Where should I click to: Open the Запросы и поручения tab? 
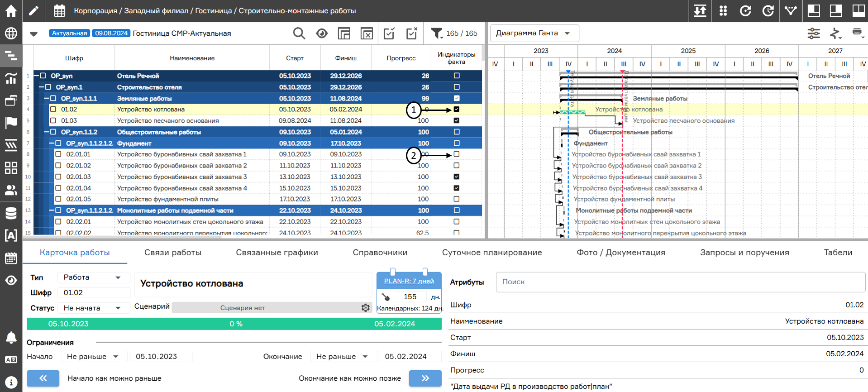744,253
